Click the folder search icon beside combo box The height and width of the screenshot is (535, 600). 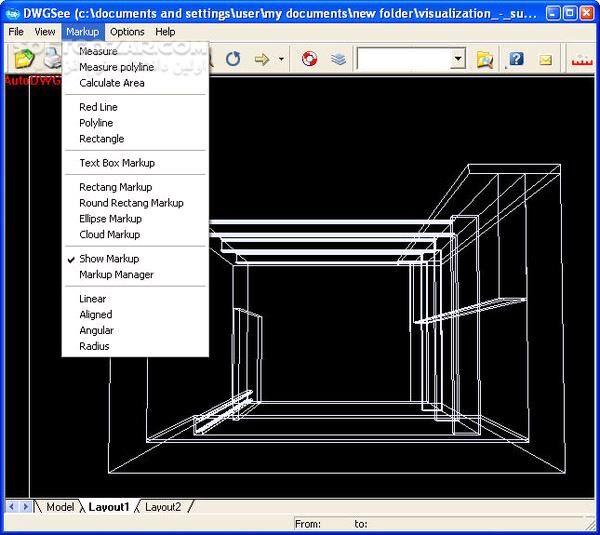485,60
